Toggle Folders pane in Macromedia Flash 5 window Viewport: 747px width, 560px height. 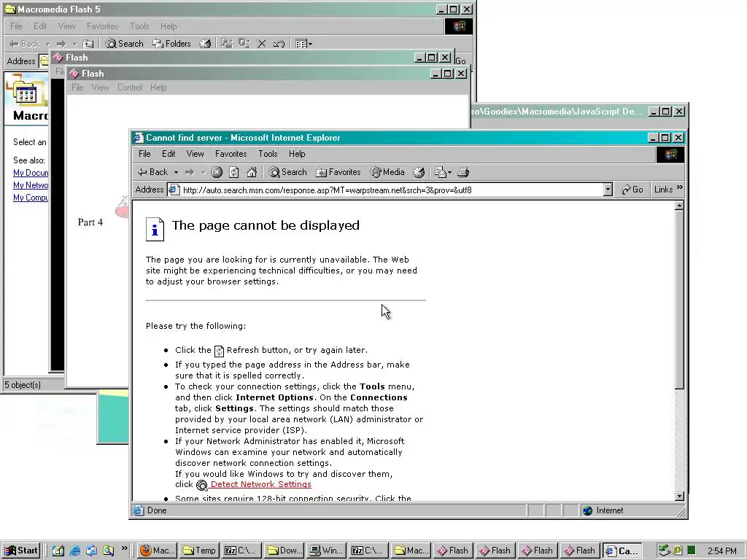point(171,43)
